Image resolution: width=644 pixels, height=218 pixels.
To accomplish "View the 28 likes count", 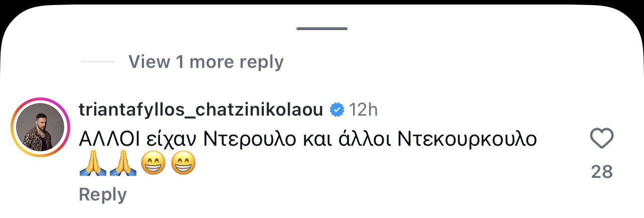I will point(601,172).
